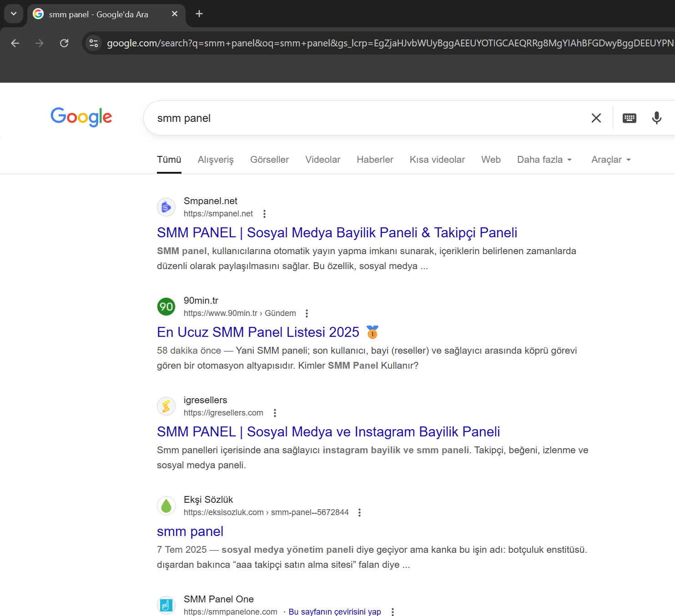Viewport: 675px width, 616px height.
Task: Switch to the Görseller tab
Action: pos(270,160)
